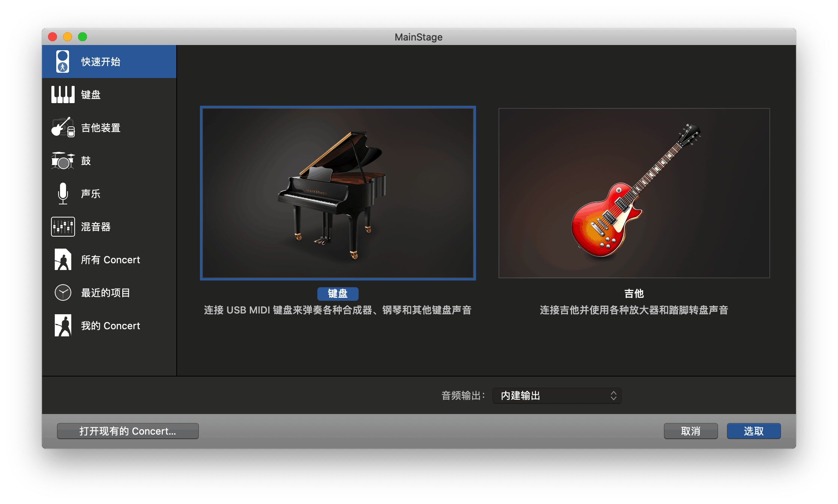Change 内建输出 to another output
The height and width of the screenshot is (504, 838).
[x=557, y=395]
